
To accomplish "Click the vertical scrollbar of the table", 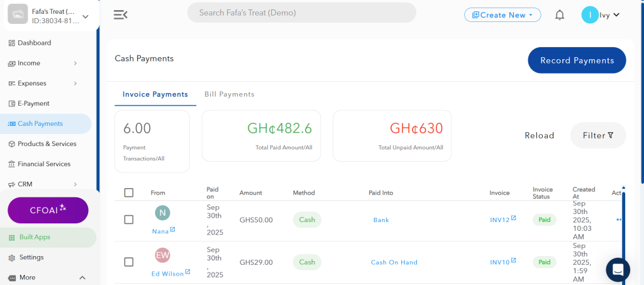I will [623, 233].
